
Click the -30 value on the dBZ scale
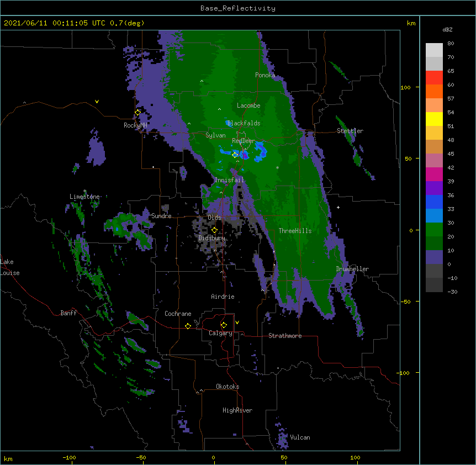coord(452,292)
